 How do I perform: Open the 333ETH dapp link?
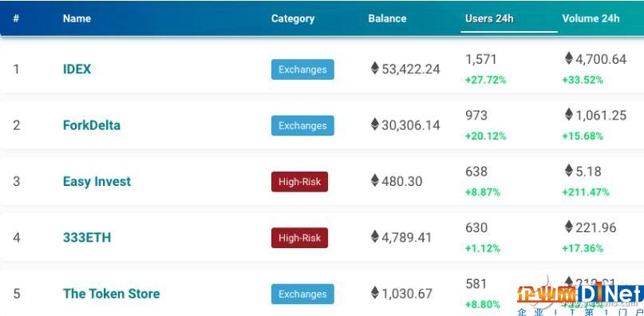[x=87, y=238]
